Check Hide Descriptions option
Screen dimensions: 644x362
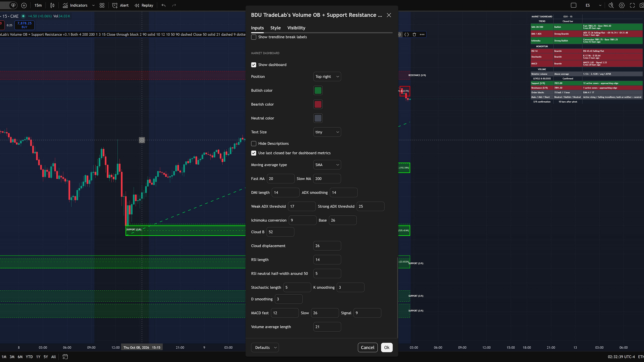pyautogui.click(x=254, y=144)
